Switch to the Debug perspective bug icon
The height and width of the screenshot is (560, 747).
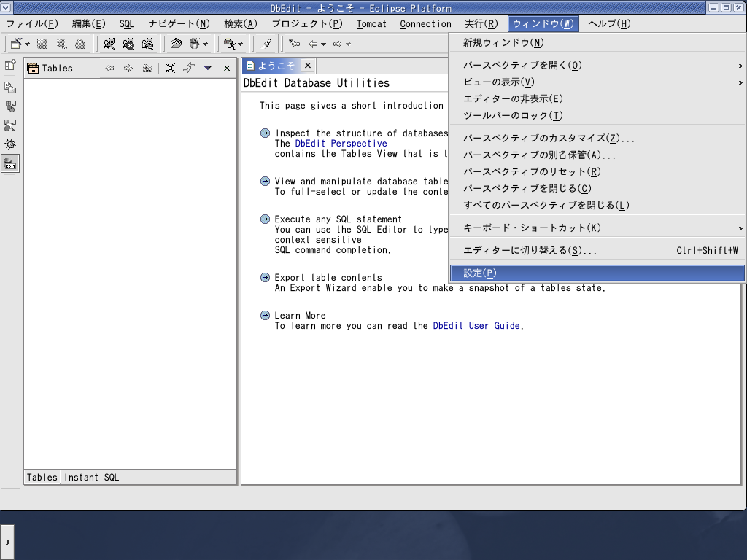click(10, 144)
